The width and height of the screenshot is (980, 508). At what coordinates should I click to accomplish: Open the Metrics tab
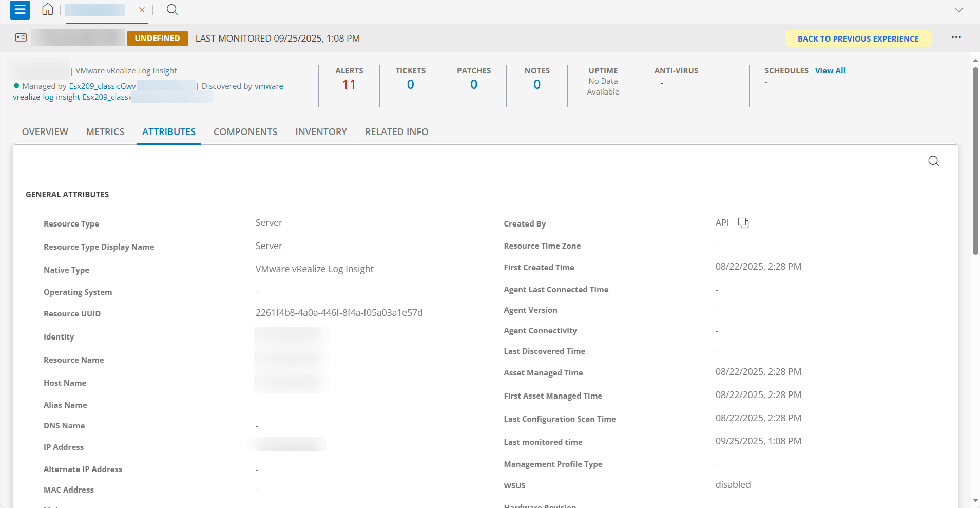tap(105, 132)
